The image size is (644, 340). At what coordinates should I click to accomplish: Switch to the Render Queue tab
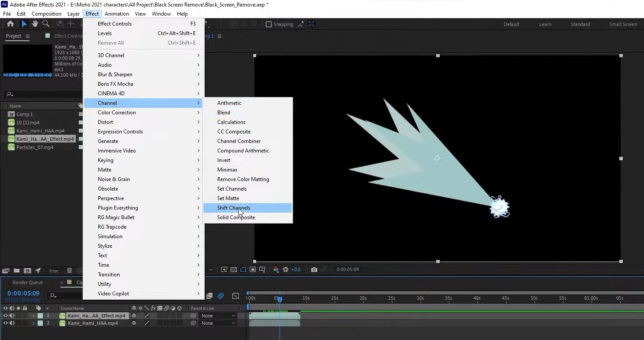tap(27, 282)
